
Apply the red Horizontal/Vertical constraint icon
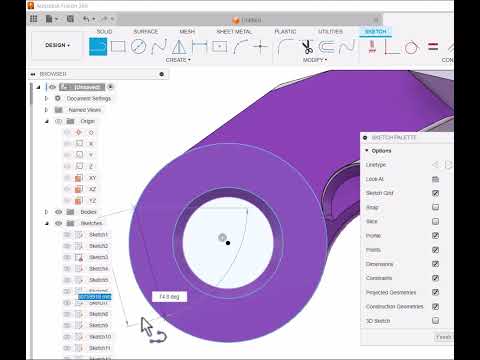[372, 47]
